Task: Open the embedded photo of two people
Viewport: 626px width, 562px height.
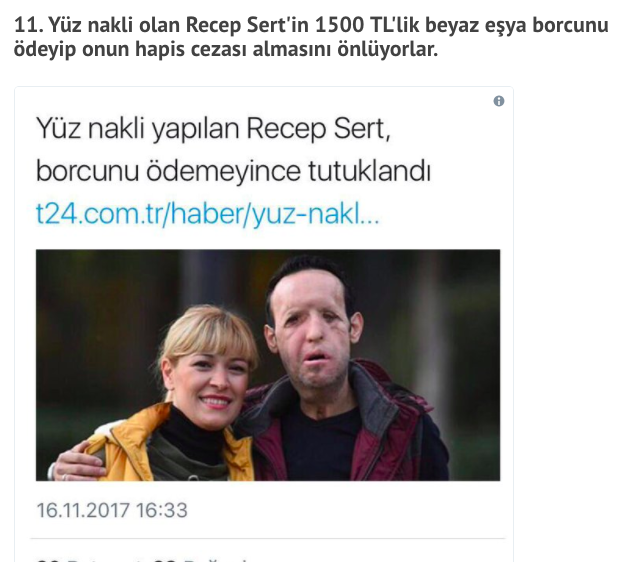Action: tap(268, 365)
